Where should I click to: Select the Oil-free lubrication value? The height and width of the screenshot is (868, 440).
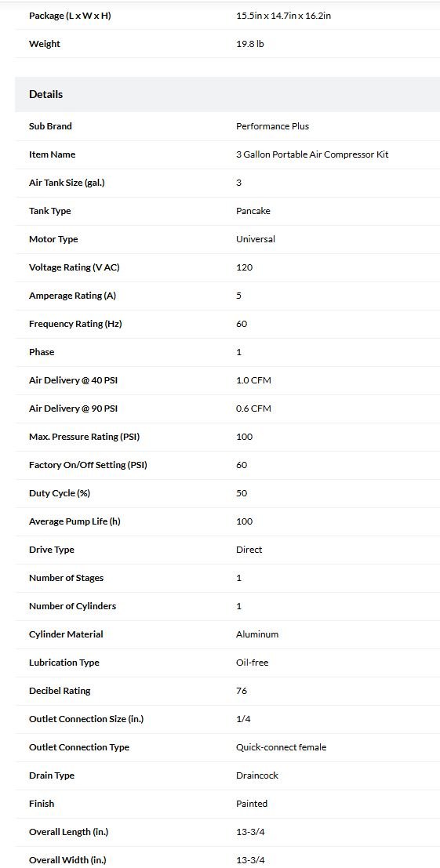(252, 663)
